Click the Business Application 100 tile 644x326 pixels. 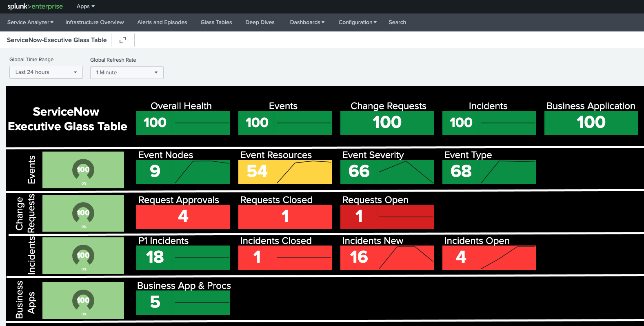pyautogui.click(x=591, y=123)
